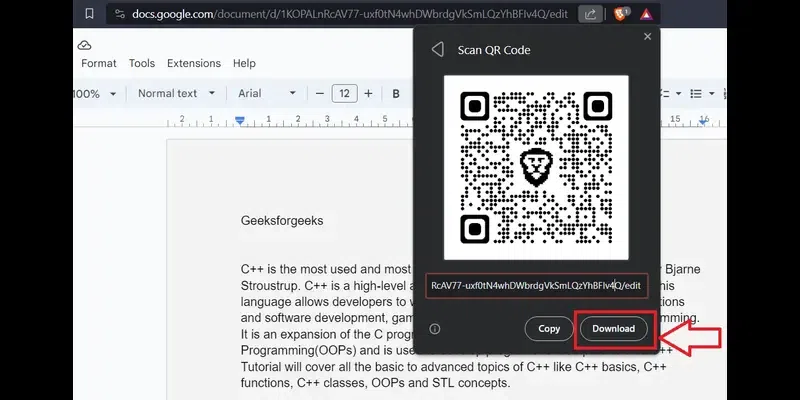Click the blue right indent ruler marker
This screenshot has height=400, width=800.
point(704,120)
